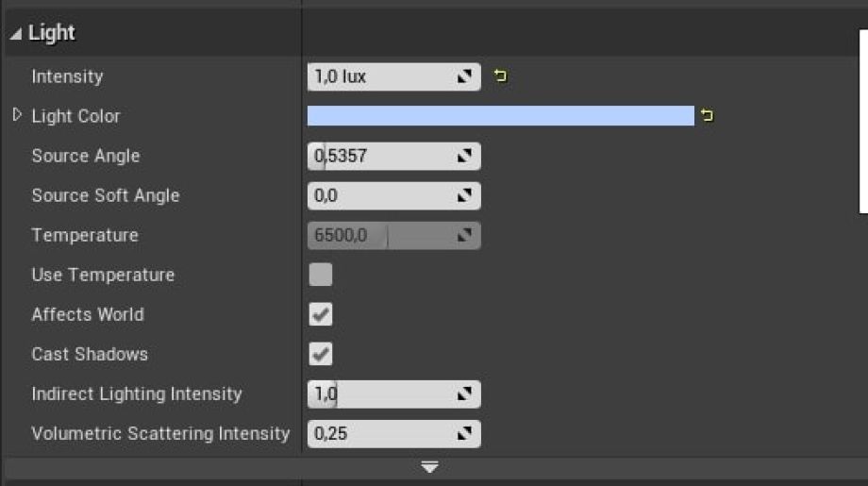Enable the Use Temperature checkbox
This screenshot has width=868, height=486.
[x=321, y=275]
